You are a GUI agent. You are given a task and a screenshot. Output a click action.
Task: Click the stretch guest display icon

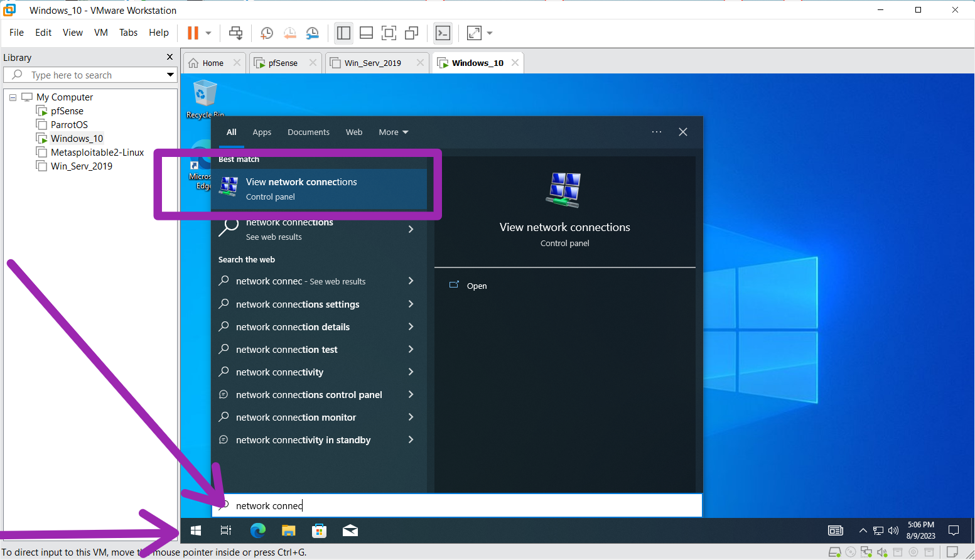click(474, 33)
